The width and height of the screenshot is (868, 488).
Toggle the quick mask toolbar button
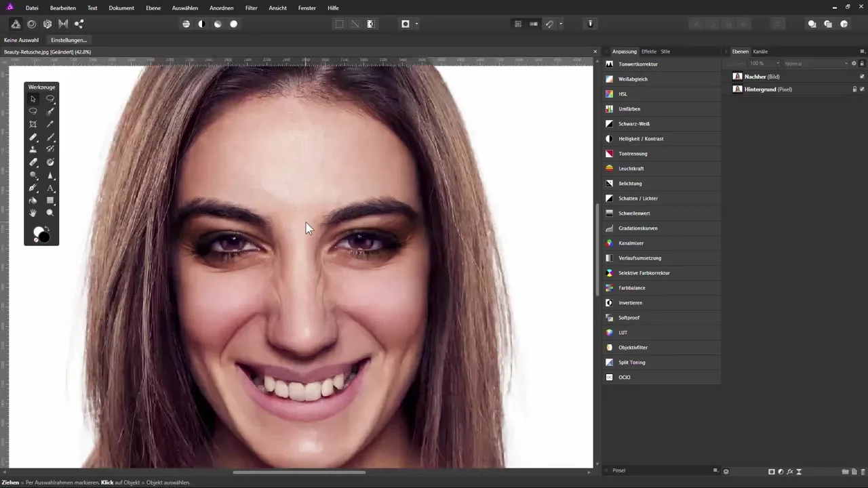tap(406, 24)
